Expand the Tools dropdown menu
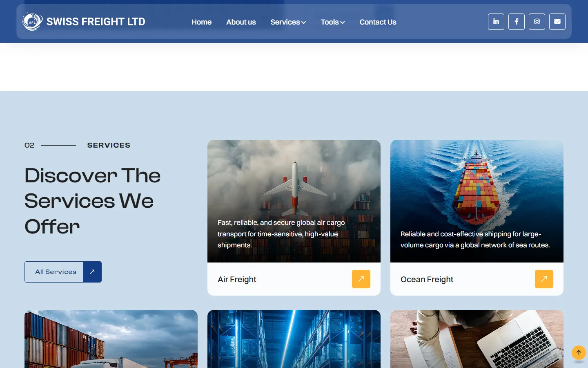The height and width of the screenshot is (368, 588). (332, 22)
